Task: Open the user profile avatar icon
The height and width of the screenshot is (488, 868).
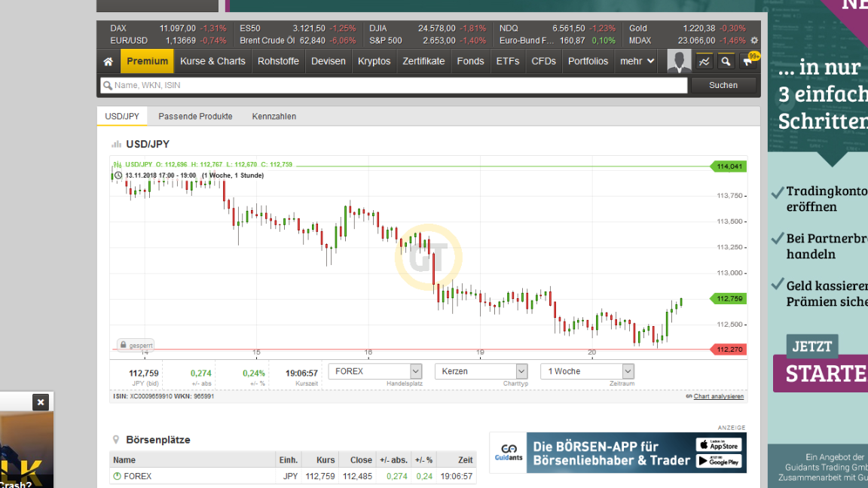Action: 679,62
